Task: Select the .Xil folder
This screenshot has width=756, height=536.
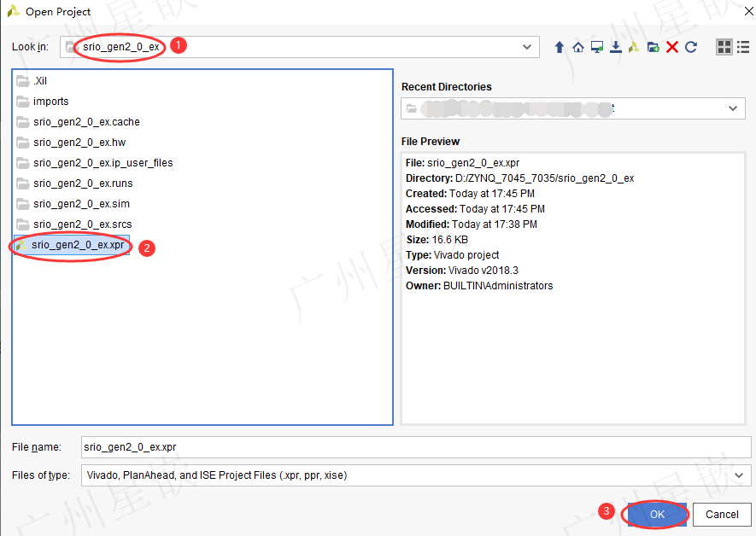Action: (32, 81)
